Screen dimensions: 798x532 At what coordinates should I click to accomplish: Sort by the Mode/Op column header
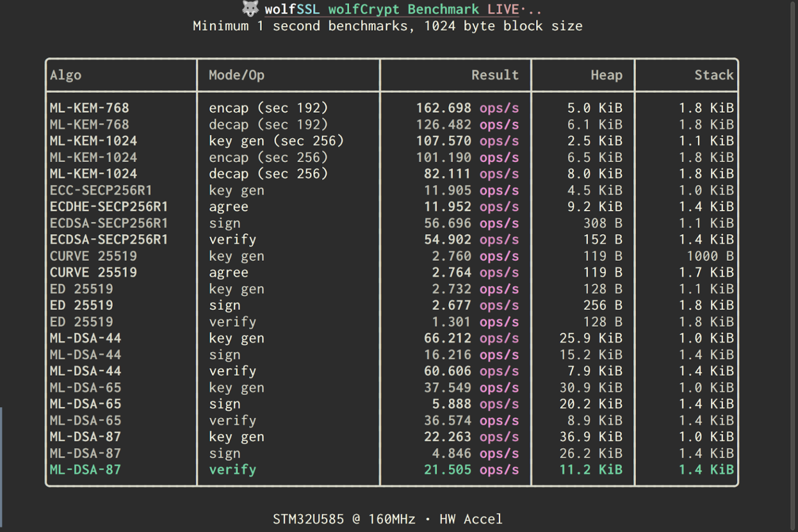pyautogui.click(x=236, y=75)
